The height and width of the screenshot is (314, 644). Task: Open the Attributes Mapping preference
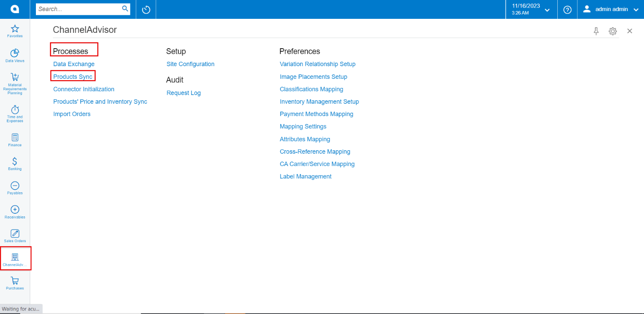(305, 139)
